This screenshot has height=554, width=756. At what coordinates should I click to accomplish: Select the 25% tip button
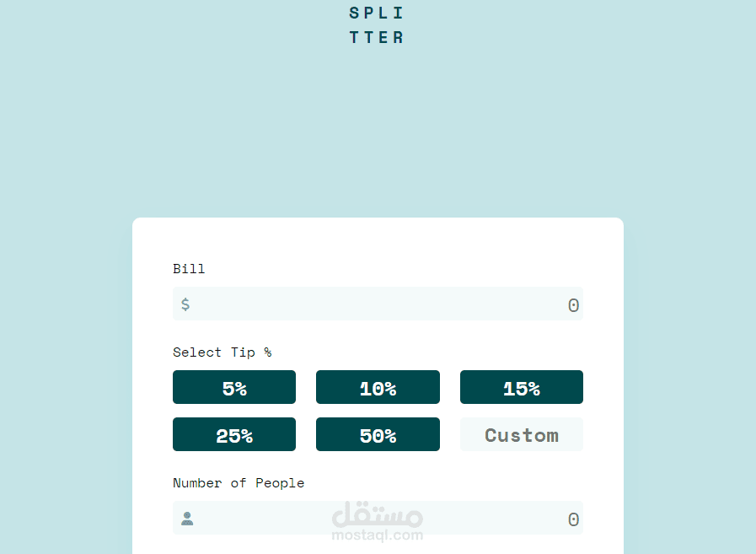(234, 434)
